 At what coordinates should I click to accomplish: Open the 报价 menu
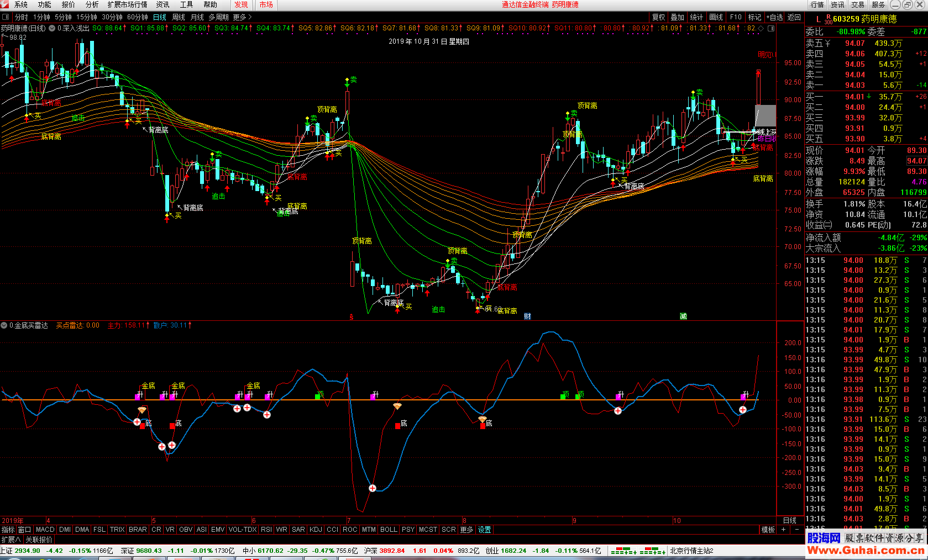point(69,4)
